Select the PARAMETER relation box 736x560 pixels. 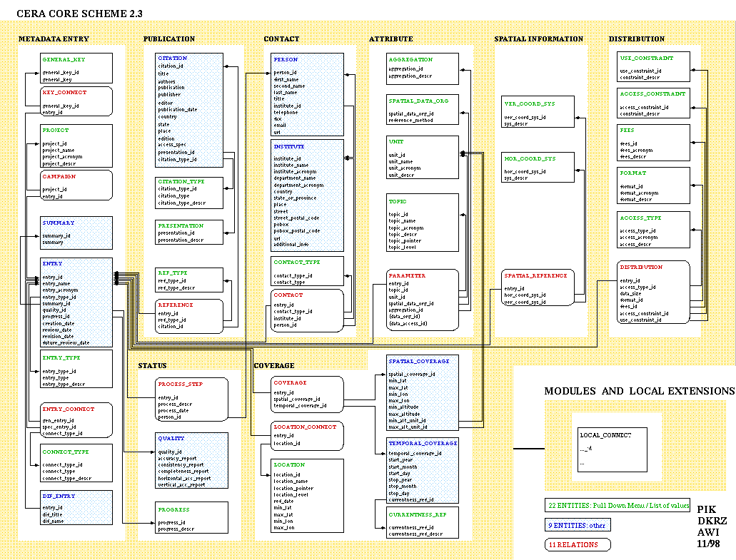[423, 300]
